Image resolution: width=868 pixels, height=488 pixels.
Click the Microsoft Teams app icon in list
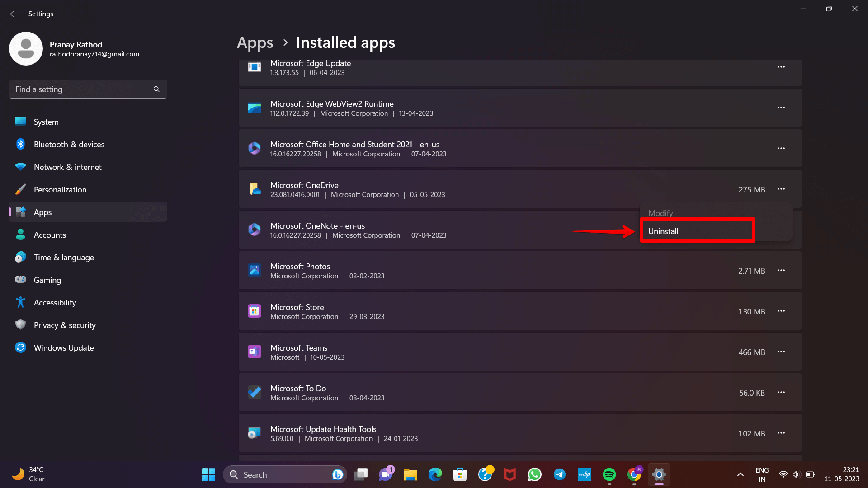click(x=255, y=352)
